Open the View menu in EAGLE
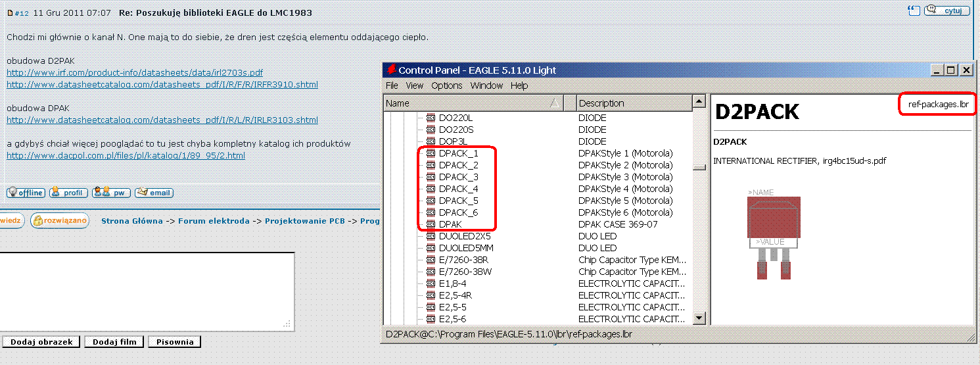980x365 pixels. [x=415, y=85]
